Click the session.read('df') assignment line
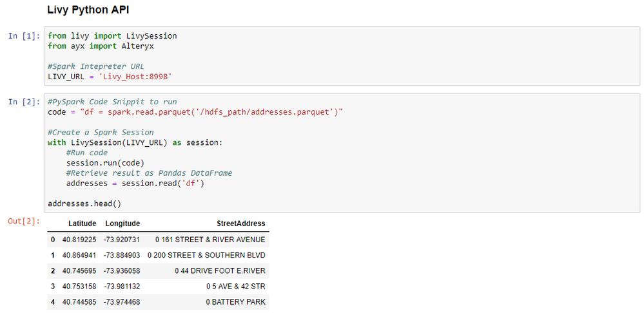The width and height of the screenshot is (644, 313). point(140,184)
